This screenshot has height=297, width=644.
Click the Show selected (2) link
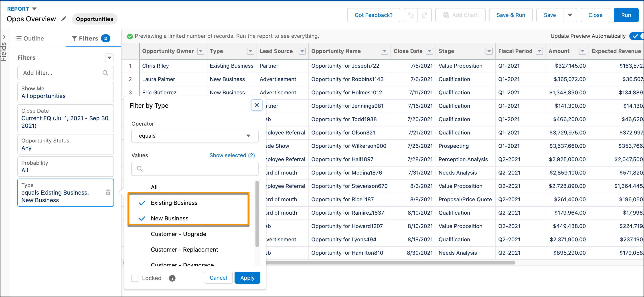(232, 155)
